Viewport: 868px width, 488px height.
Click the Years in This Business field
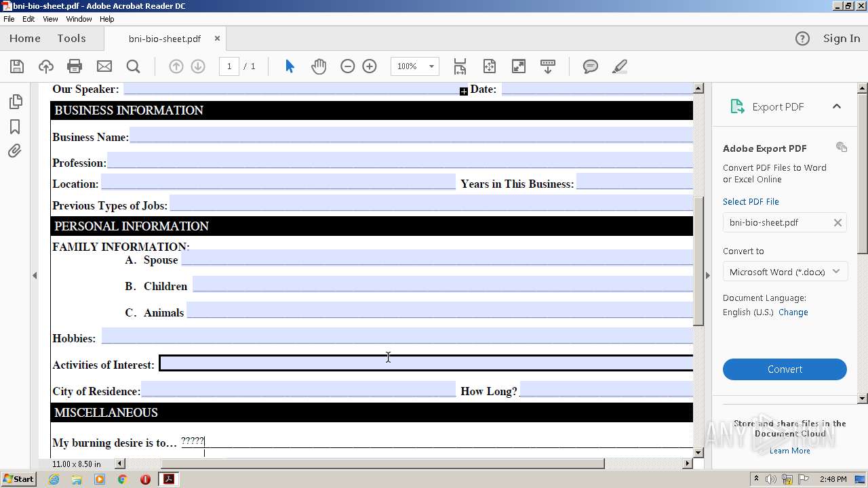(635, 182)
